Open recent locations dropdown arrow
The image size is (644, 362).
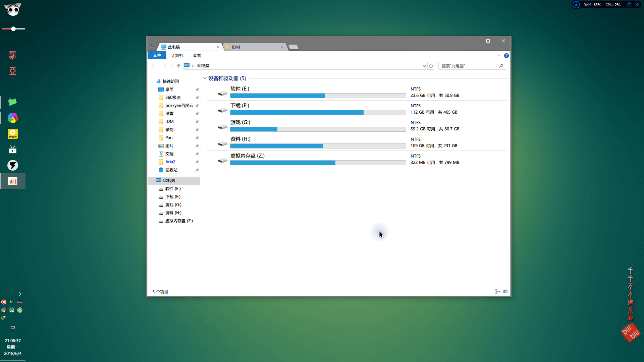(x=172, y=66)
